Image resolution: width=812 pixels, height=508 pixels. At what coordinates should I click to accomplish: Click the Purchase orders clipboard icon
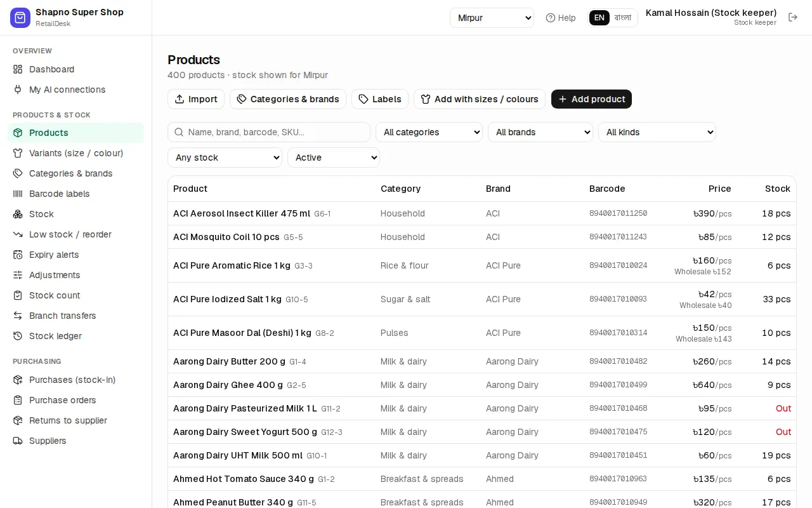[x=18, y=400]
